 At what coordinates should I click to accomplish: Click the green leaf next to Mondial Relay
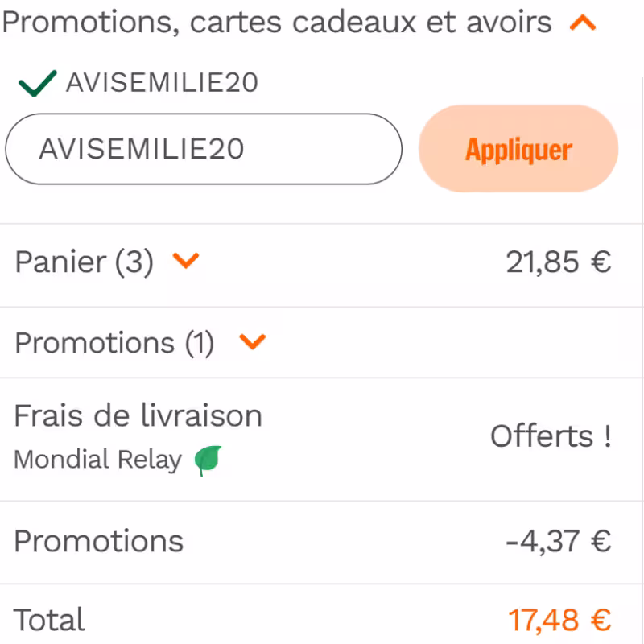click(208, 459)
